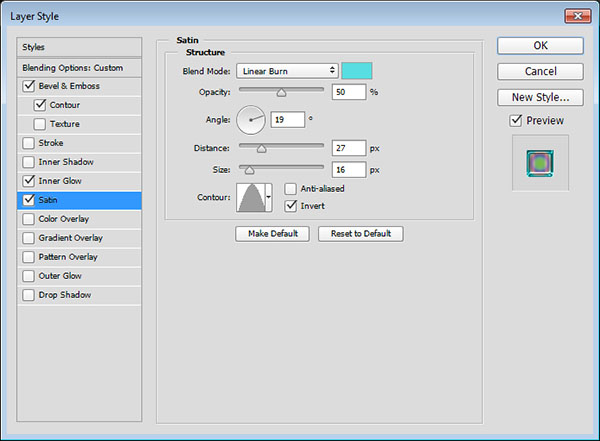Select the Gradient Overlay entry
This screenshot has height=441, width=600.
point(70,238)
